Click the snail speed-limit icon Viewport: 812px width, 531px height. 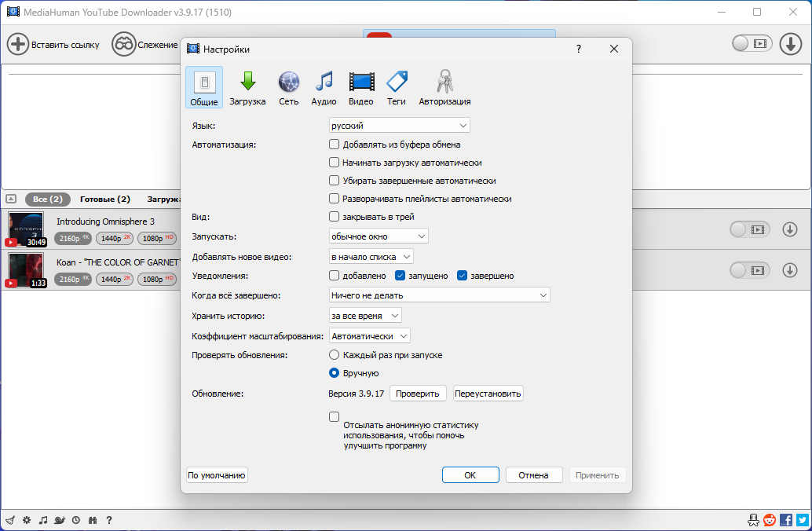[60, 520]
